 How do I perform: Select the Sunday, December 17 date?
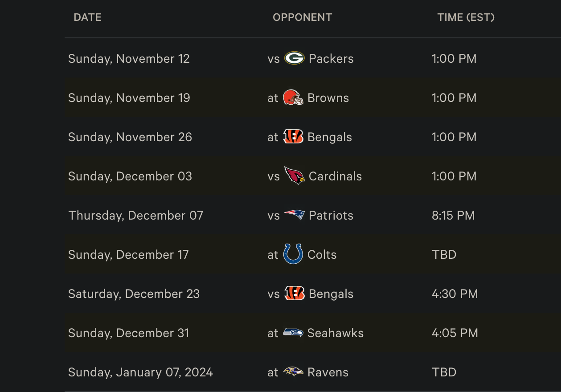click(128, 255)
